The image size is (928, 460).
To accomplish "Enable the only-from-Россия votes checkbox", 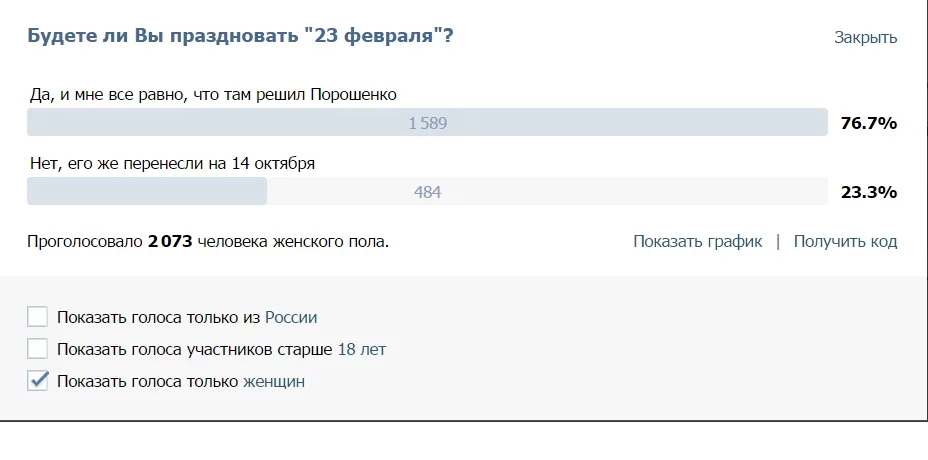I will pyautogui.click(x=38, y=317).
